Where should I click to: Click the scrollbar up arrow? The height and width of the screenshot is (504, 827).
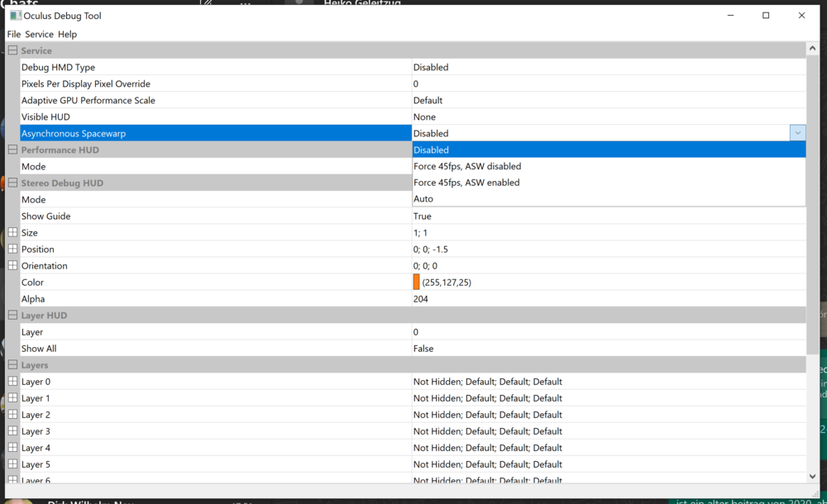point(812,49)
